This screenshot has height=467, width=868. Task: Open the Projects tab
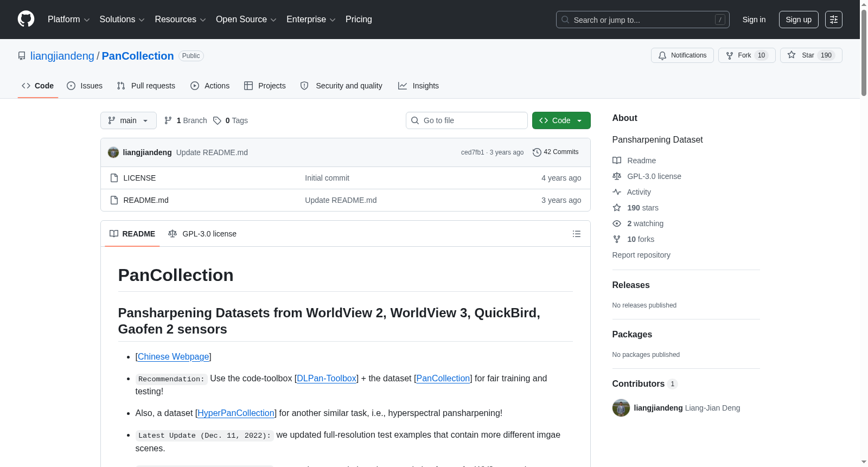[x=265, y=86]
